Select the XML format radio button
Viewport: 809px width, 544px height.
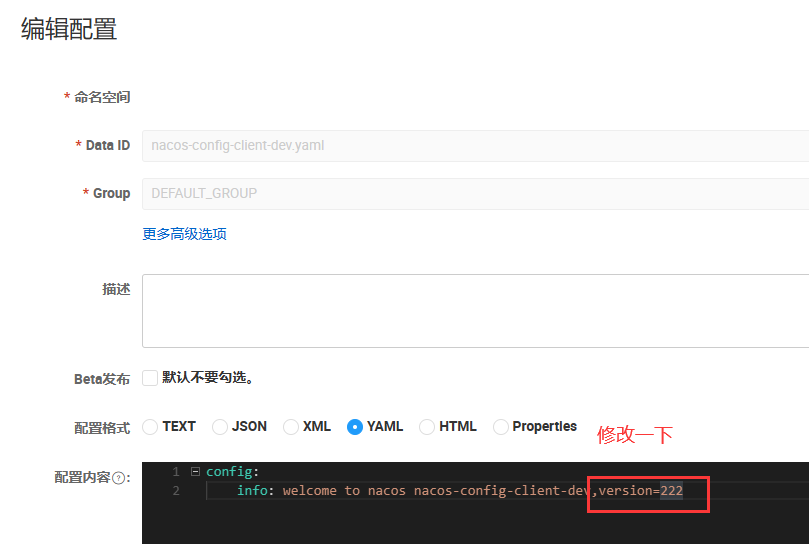[x=290, y=427]
